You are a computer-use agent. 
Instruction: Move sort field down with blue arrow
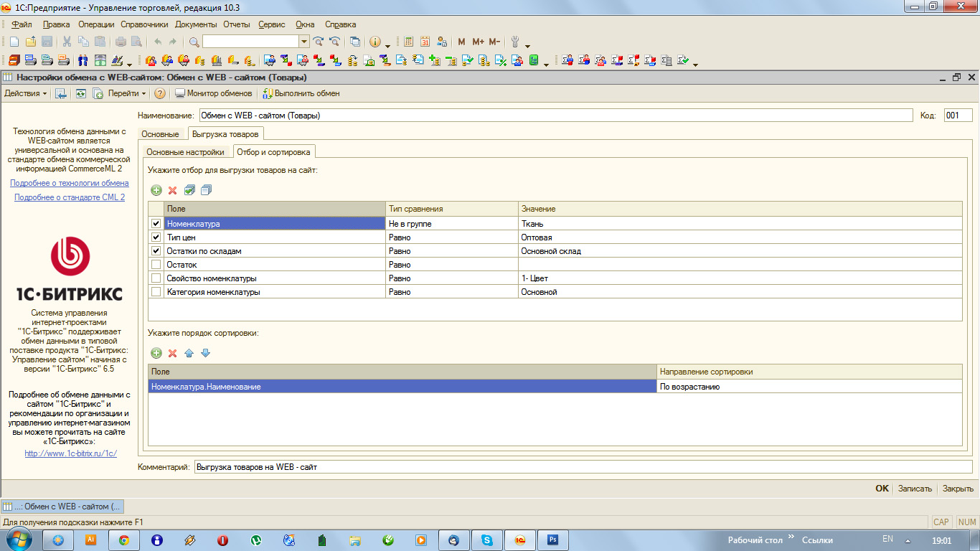(206, 353)
